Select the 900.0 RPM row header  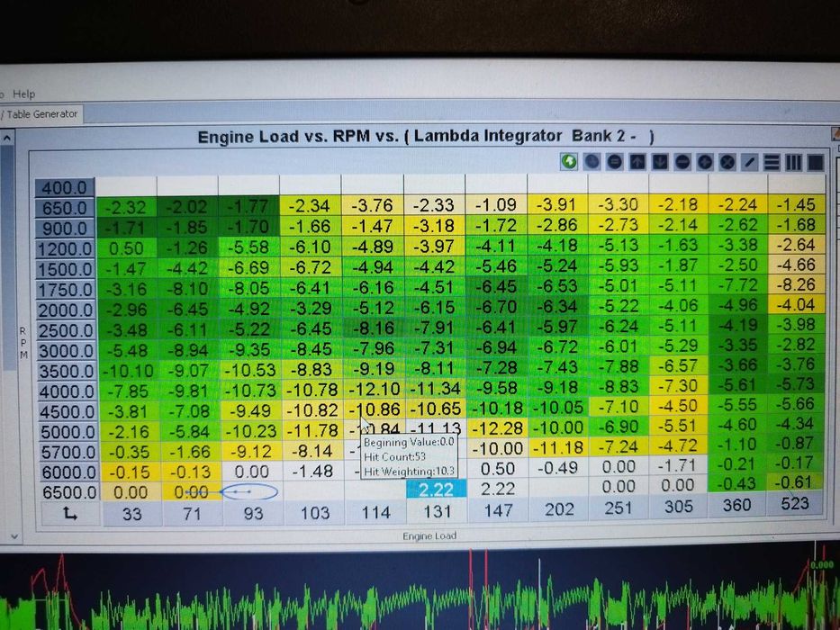coord(65,229)
